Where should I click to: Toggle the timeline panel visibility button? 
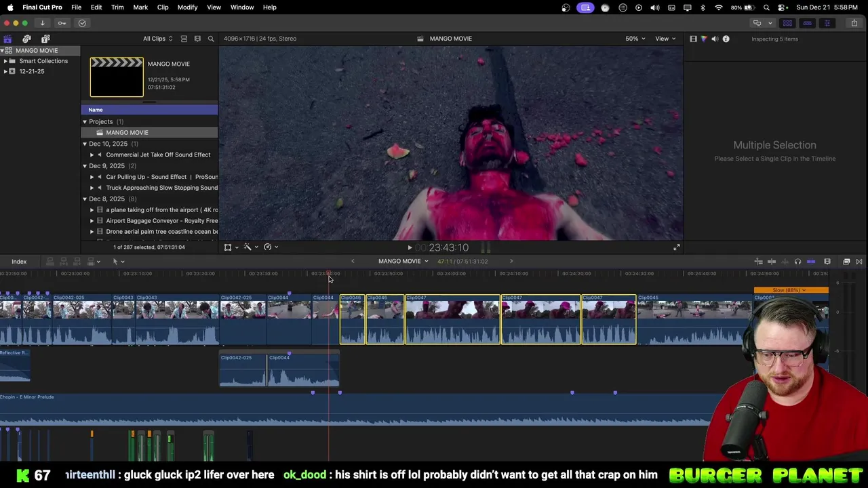807,23
